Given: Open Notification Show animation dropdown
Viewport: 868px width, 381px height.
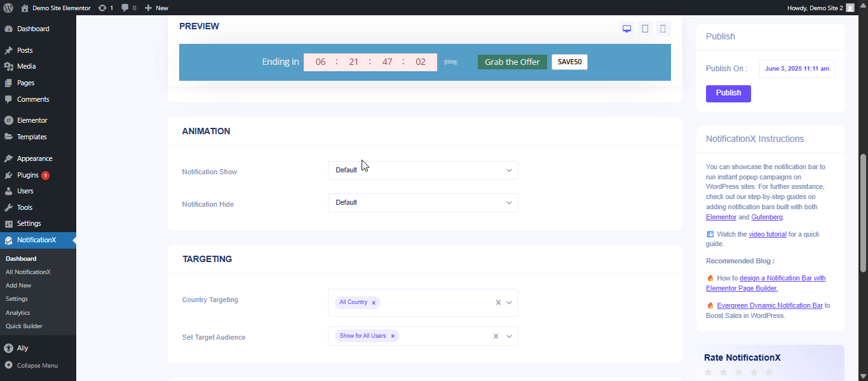Looking at the screenshot, I should [x=423, y=170].
